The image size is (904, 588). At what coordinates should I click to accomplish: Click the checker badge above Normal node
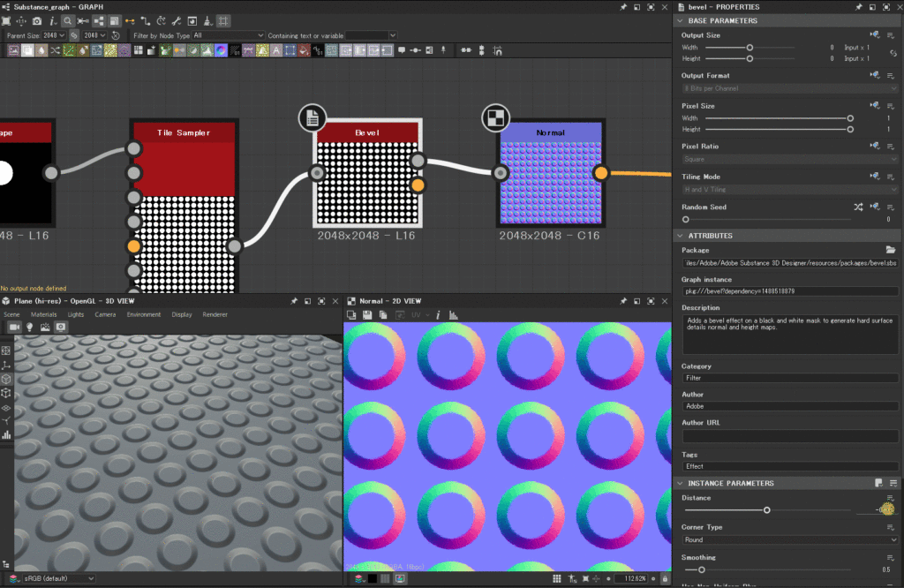click(x=496, y=117)
